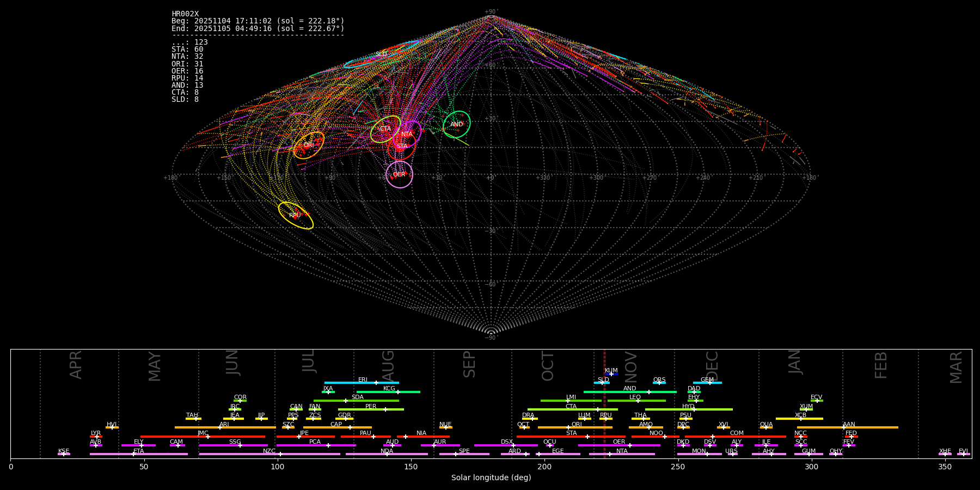Select the 'CTA: 8' legend entry
980x490 pixels.
tap(185, 93)
